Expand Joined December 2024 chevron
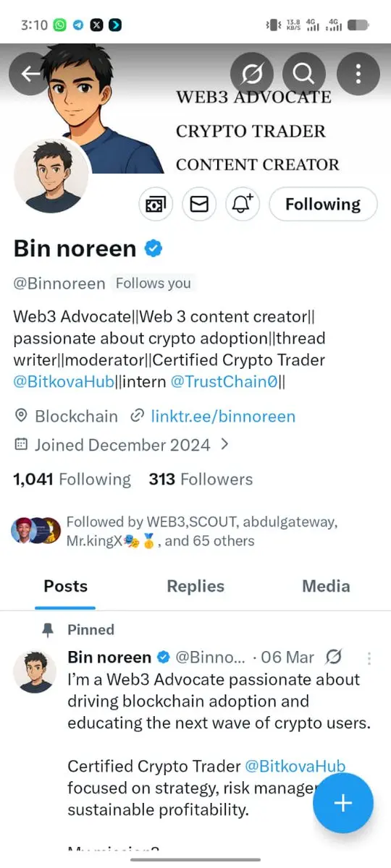The height and width of the screenshot is (868, 391). (x=224, y=443)
